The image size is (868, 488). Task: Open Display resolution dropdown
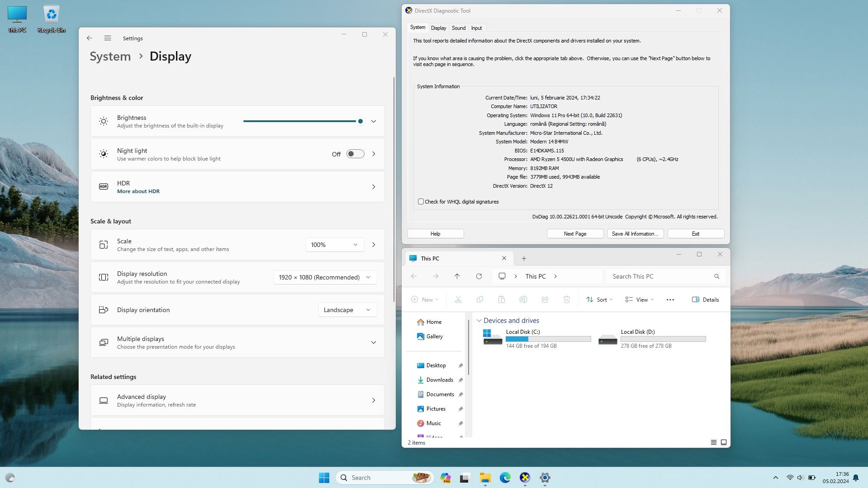click(325, 277)
